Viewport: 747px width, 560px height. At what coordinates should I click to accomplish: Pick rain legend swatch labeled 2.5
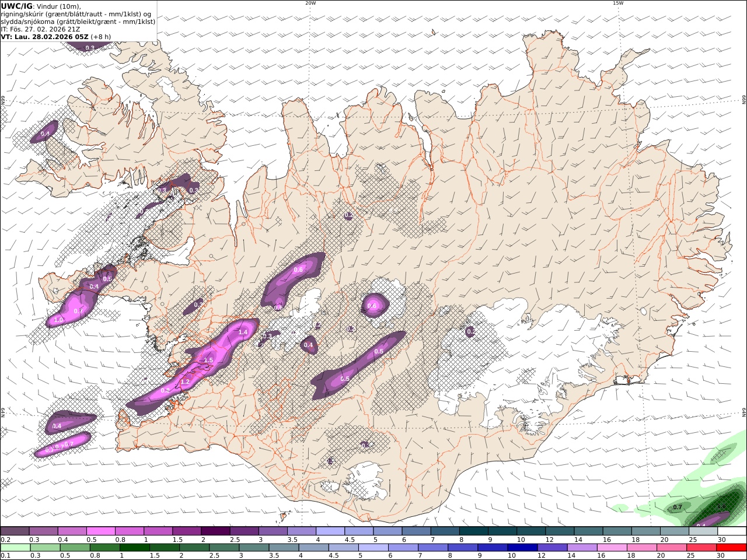pyautogui.click(x=224, y=548)
